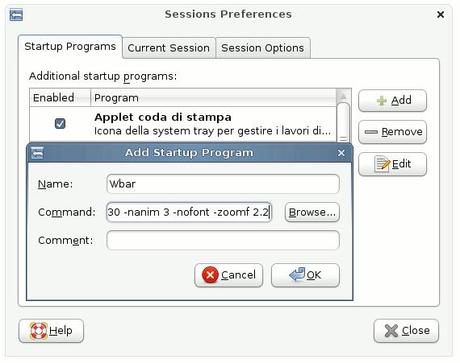460x363 pixels.
Task: Click the green plus Add icon
Action: (382, 100)
